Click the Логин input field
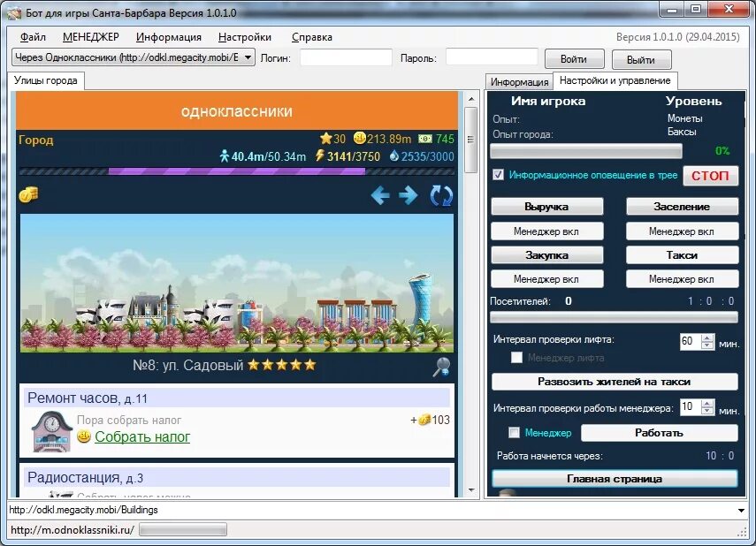This screenshot has height=546, width=756. 346,57
